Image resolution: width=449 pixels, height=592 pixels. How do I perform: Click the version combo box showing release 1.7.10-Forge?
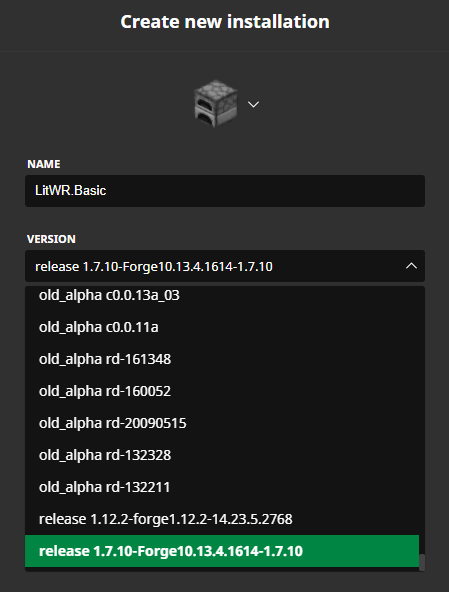[225, 266]
